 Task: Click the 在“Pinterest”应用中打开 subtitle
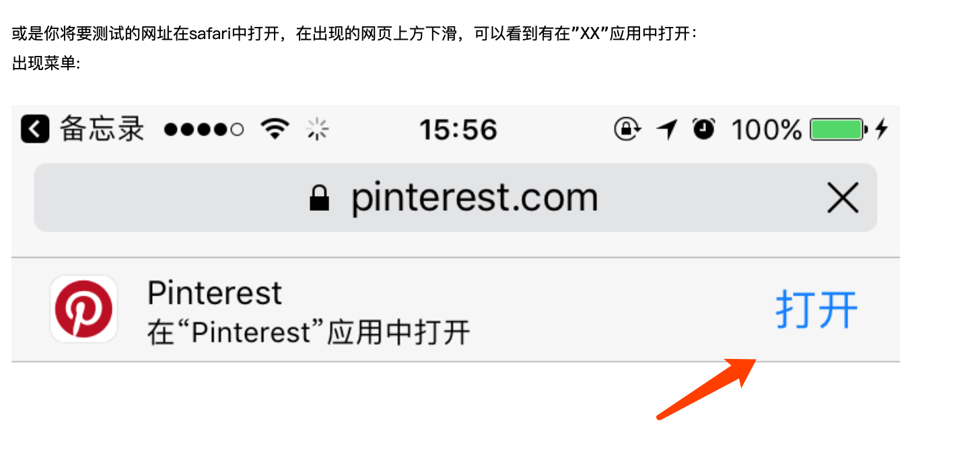coord(308,333)
